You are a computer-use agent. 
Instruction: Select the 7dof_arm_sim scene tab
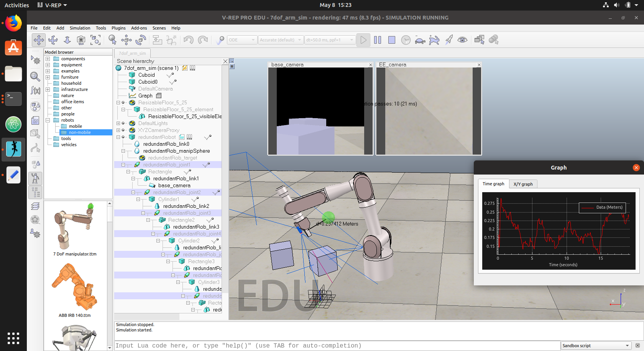pyautogui.click(x=132, y=53)
